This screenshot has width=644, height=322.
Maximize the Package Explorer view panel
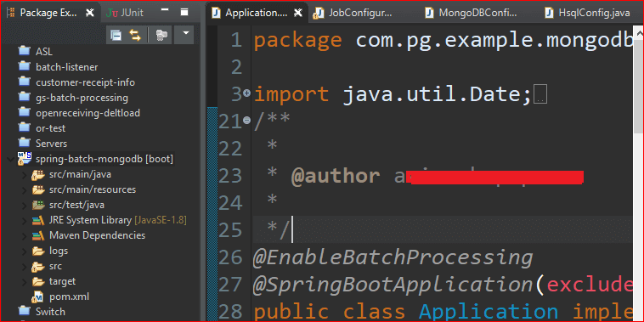tap(184, 13)
